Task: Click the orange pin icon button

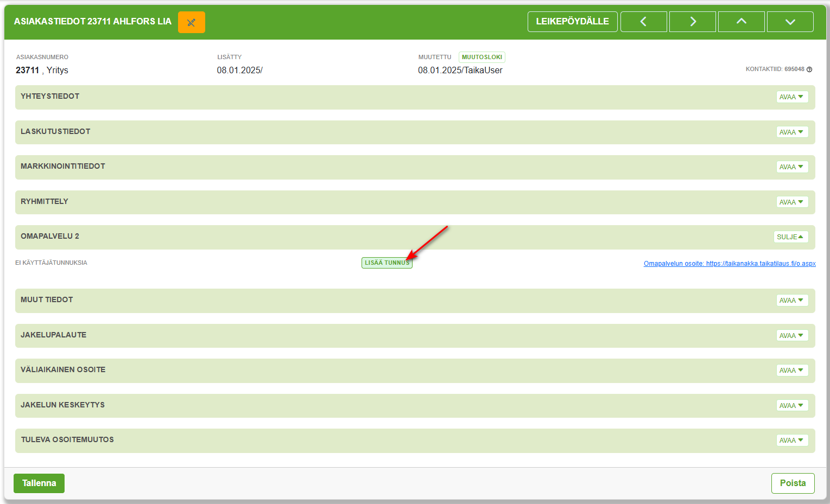Action: coord(191,22)
